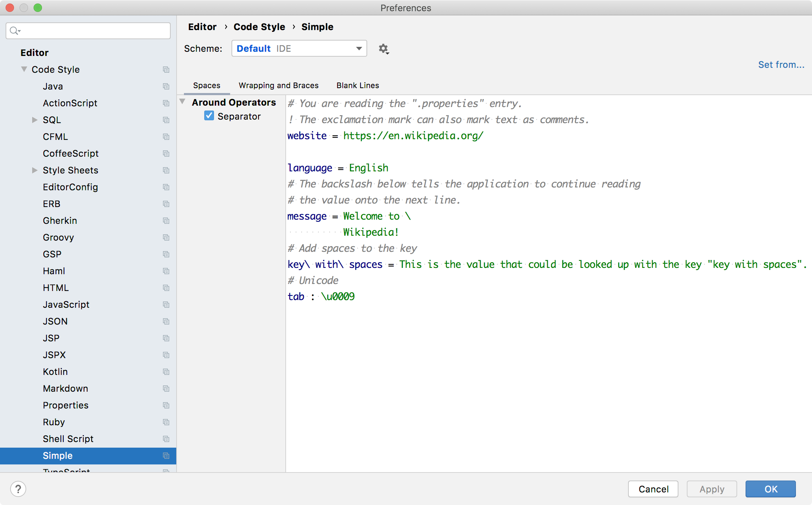This screenshot has width=812, height=505.
Task: Click the copy settings icon beside Shell Script
Action: (166, 439)
